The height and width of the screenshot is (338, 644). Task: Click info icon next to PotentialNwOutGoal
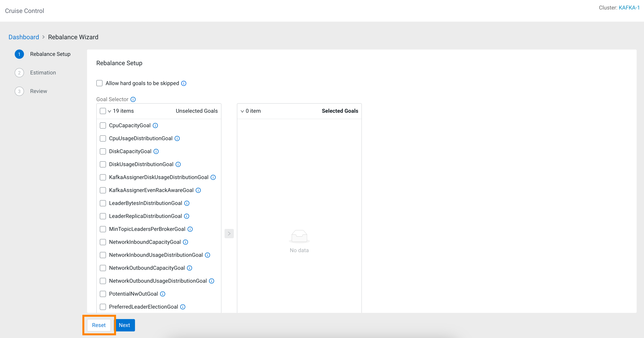(162, 294)
